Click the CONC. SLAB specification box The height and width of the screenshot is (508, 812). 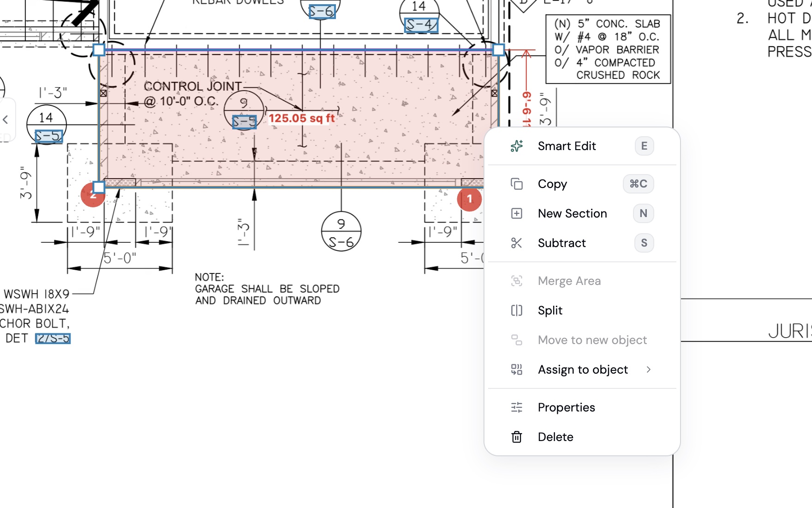[x=608, y=49]
